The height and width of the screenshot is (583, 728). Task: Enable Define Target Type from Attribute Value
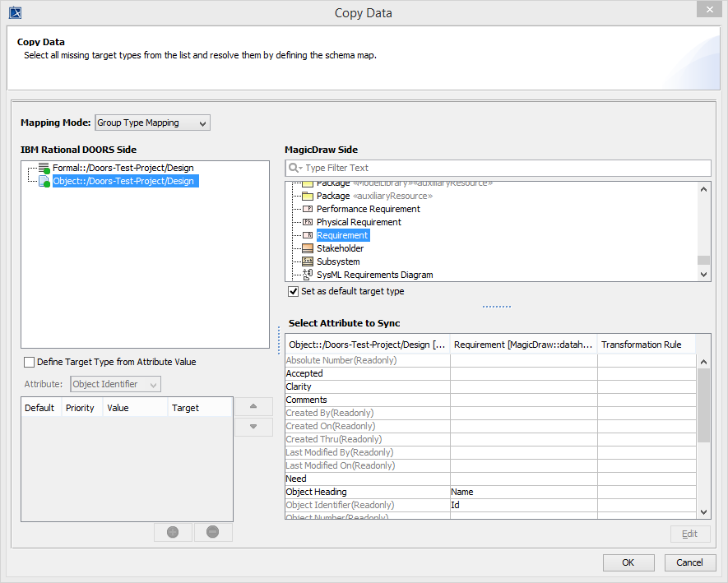pyautogui.click(x=30, y=362)
